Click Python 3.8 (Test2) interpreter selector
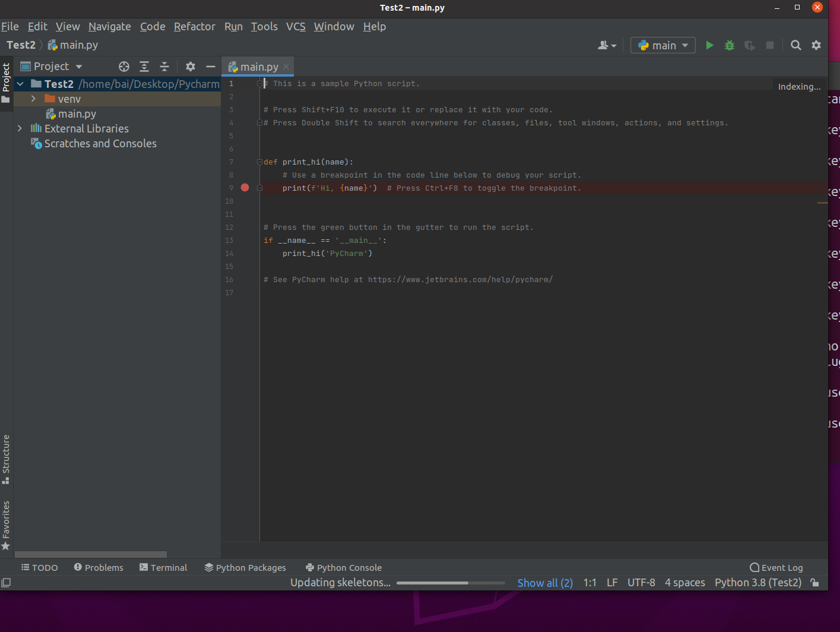Viewport: 840px width, 632px height. pyautogui.click(x=758, y=583)
